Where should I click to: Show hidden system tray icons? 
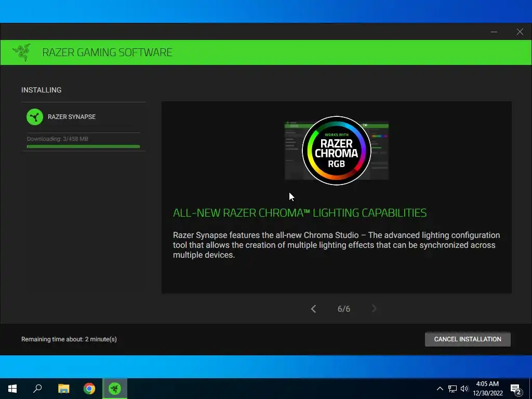pos(440,389)
